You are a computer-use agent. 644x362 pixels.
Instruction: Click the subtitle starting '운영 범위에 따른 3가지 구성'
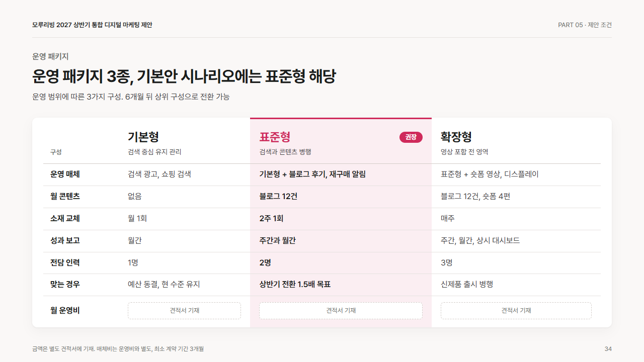coord(131,97)
